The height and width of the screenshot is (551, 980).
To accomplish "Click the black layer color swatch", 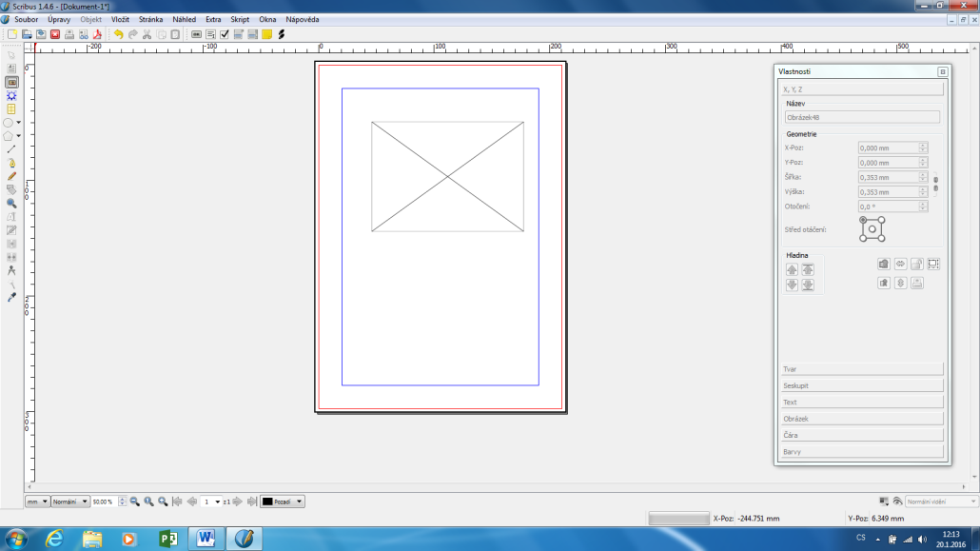I will (267, 502).
